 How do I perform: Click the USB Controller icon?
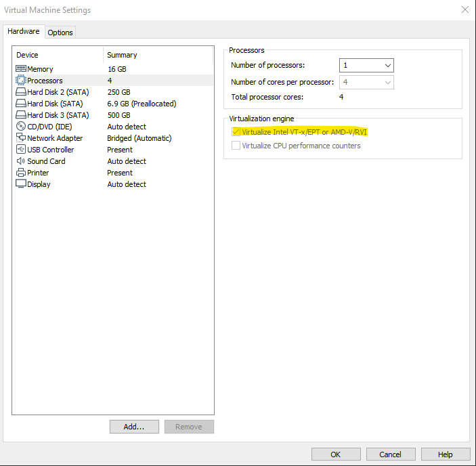[20, 150]
